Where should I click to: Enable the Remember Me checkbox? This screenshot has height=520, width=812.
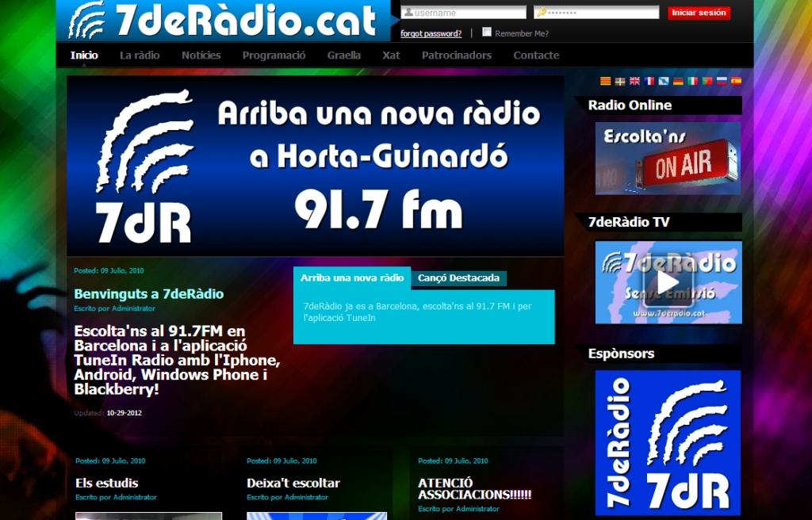pyautogui.click(x=487, y=32)
